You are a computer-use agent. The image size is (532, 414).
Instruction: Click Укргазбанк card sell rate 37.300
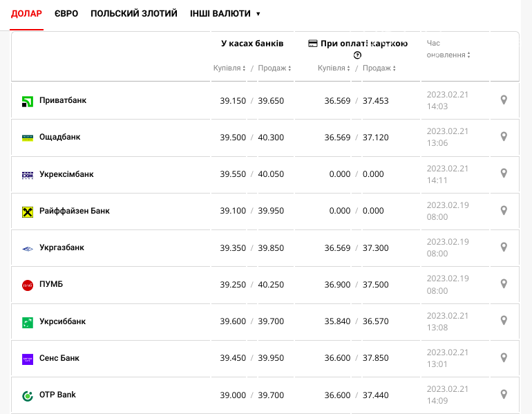[x=376, y=248]
